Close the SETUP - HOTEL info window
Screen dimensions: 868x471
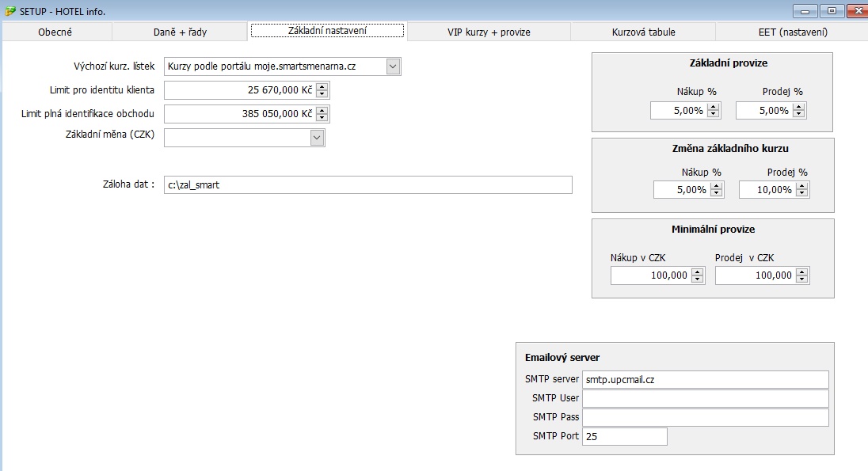click(858, 11)
